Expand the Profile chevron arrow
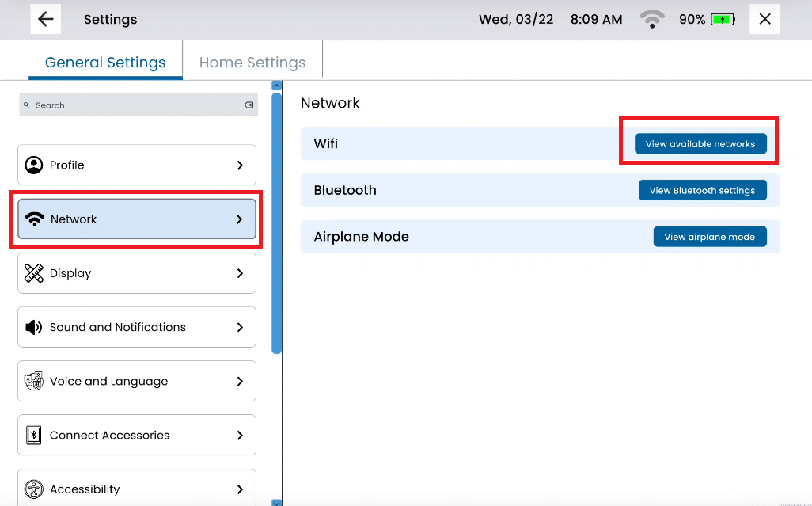The height and width of the screenshot is (506, 812). (240, 165)
